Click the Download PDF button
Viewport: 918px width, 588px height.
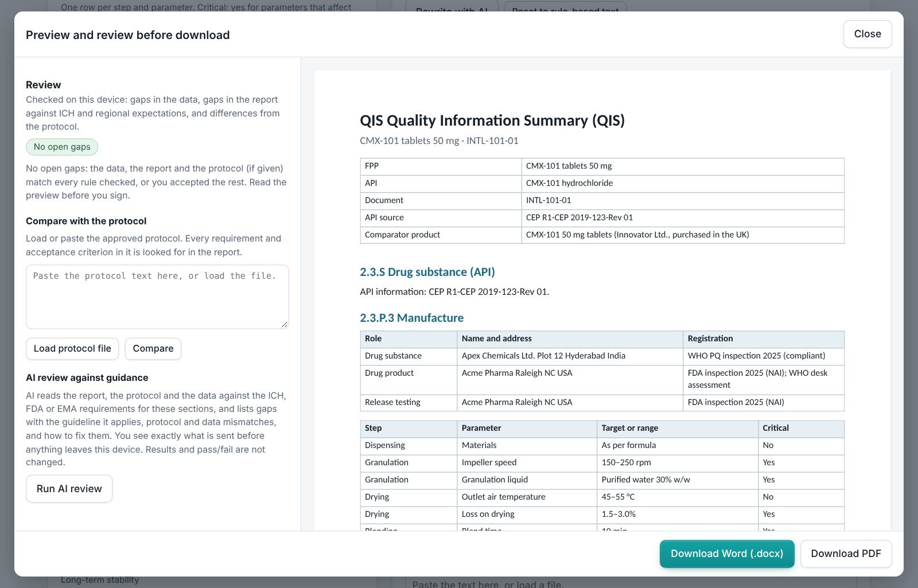click(846, 554)
